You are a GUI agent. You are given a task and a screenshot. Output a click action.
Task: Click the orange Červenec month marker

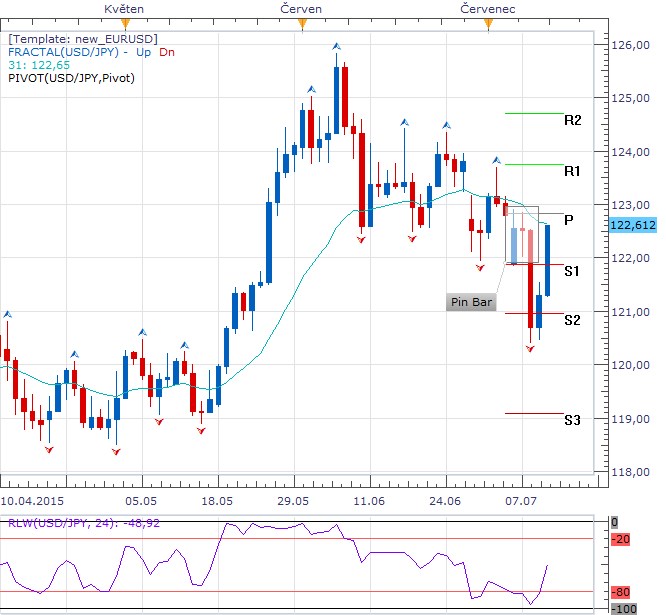(488, 24)
